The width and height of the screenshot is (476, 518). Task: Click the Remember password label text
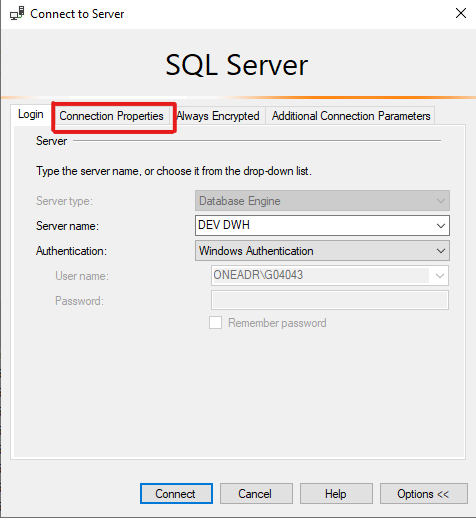[277, 323]
